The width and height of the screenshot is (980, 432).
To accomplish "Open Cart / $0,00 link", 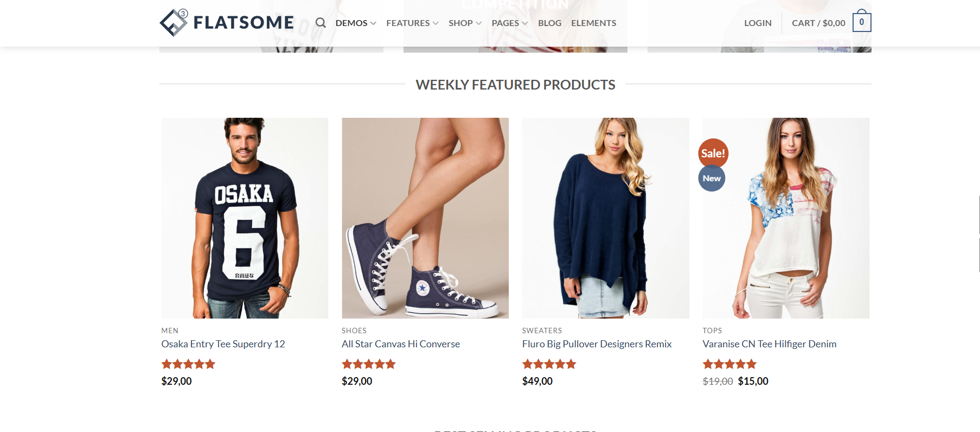I will click(x=818, y=23).
